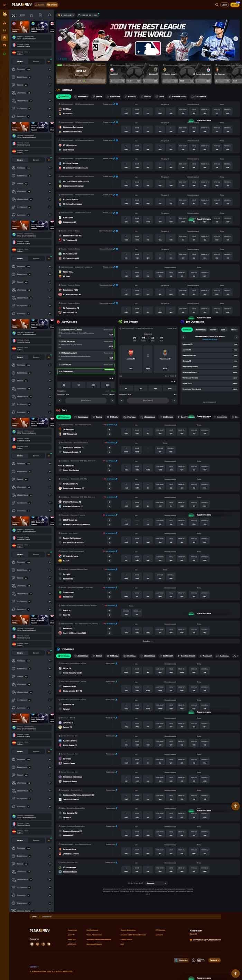The image size is (242, 980).
Task: Select Table Tennis in the Popular tabs
Action: tap(199, 97)
